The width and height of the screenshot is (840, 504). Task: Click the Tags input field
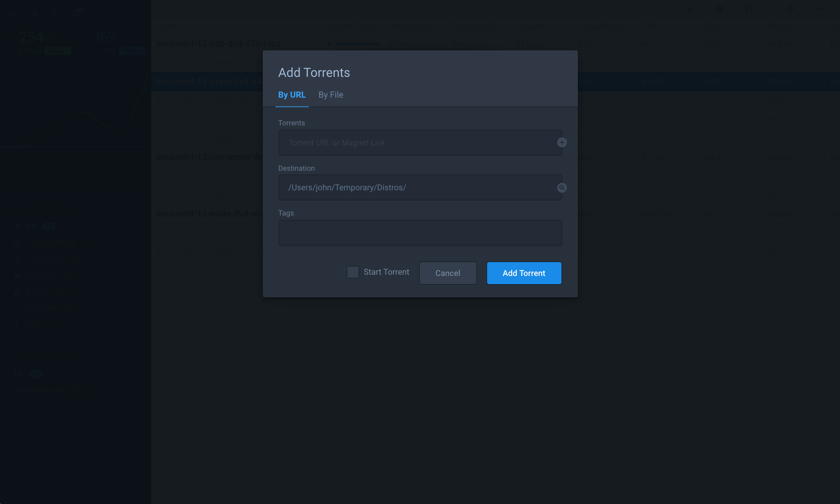coord(420,233)
